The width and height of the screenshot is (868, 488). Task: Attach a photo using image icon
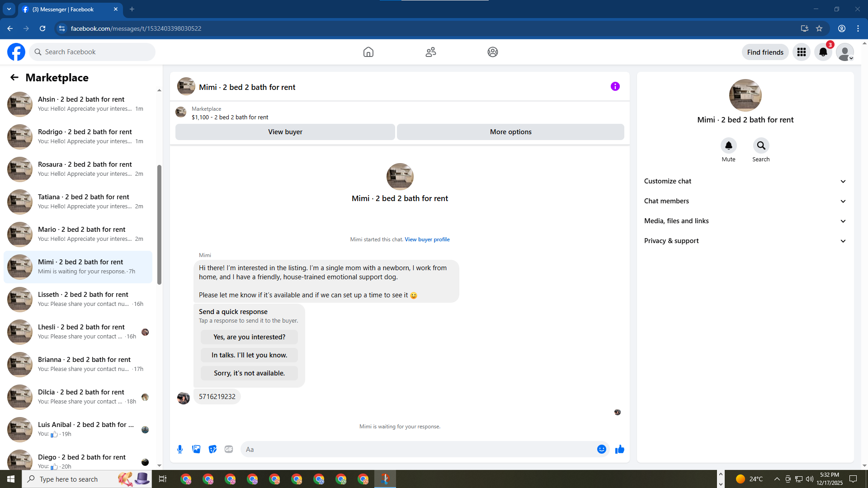[x=196, y=449]
